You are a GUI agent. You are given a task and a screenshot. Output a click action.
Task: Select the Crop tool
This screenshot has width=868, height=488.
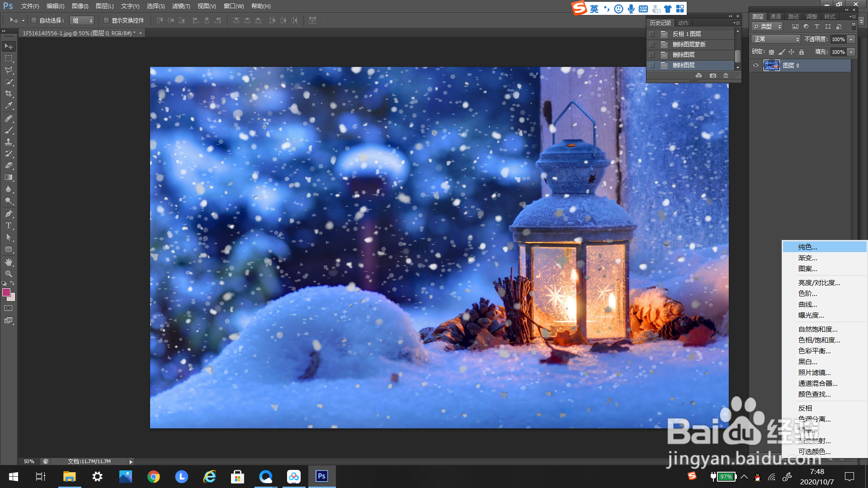9,94
